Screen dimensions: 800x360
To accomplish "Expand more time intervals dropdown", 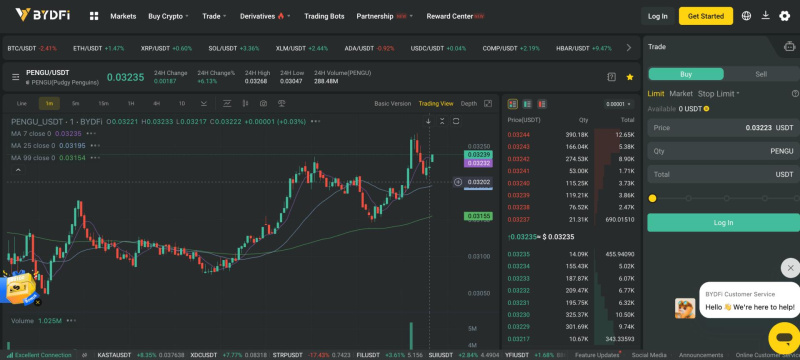I will tap(204, 104).
